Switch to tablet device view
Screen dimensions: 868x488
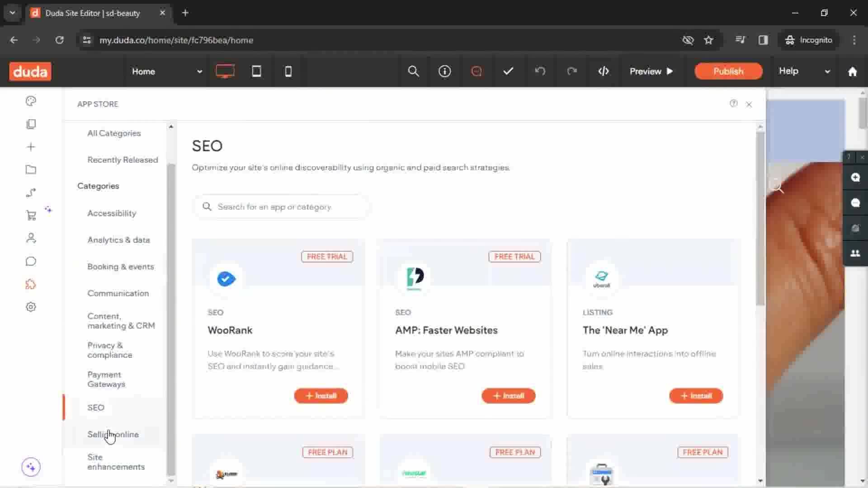[256, 71]
